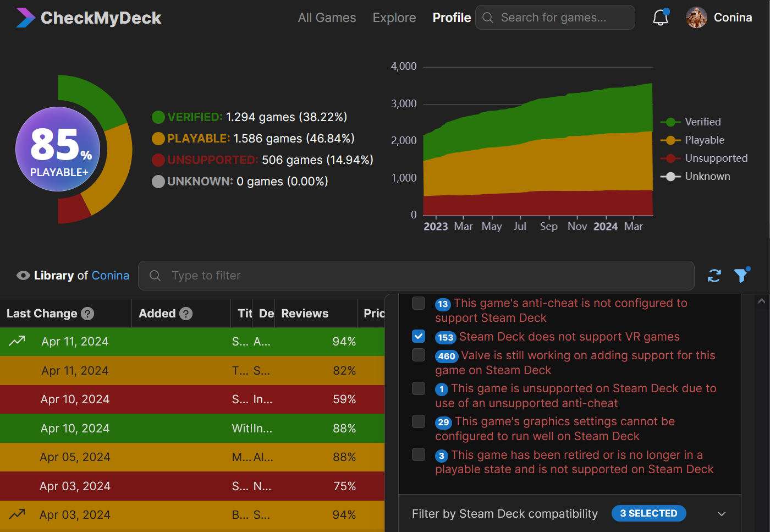Click the 29 count badge
770x532 pixels.
coord(443,422)
